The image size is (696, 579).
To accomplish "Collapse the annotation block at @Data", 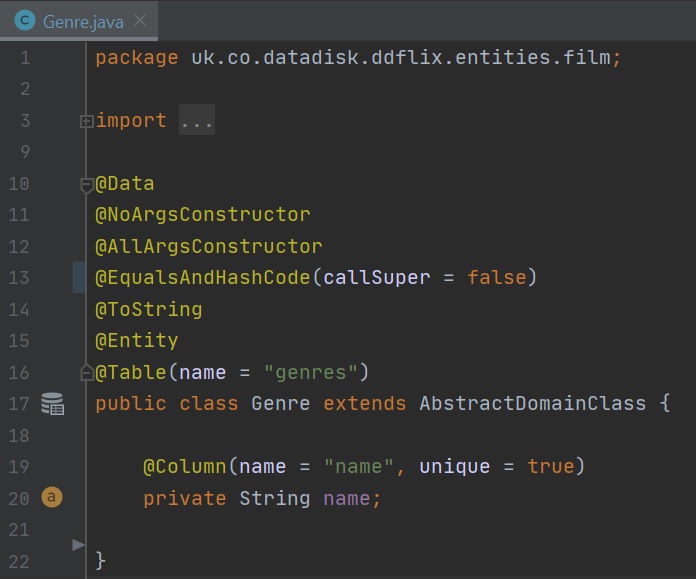I will coord(86,184).
